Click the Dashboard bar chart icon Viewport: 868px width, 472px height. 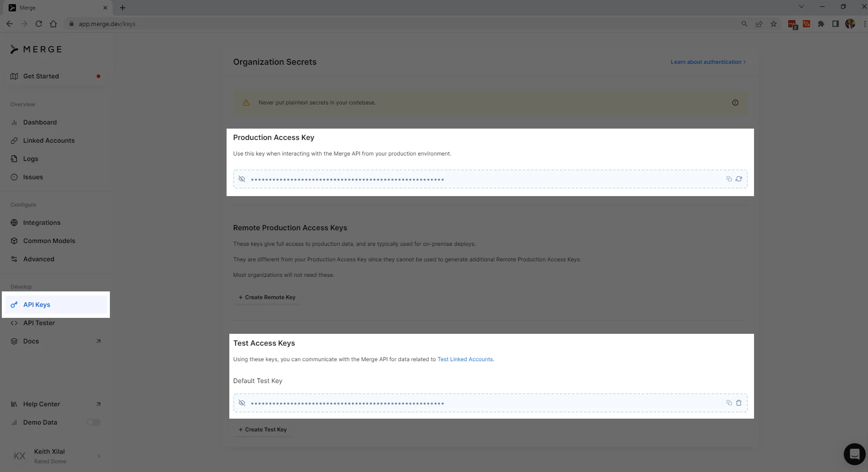(x=14, y=122)
